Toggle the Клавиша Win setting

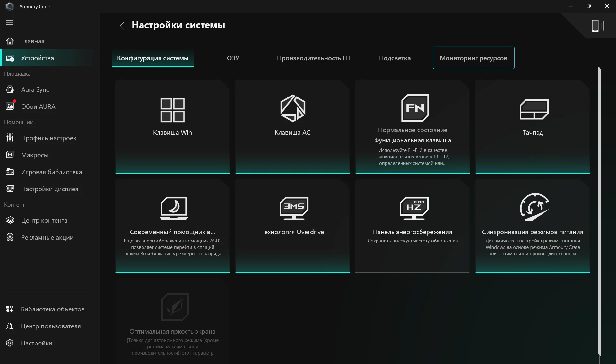point(172,127)
